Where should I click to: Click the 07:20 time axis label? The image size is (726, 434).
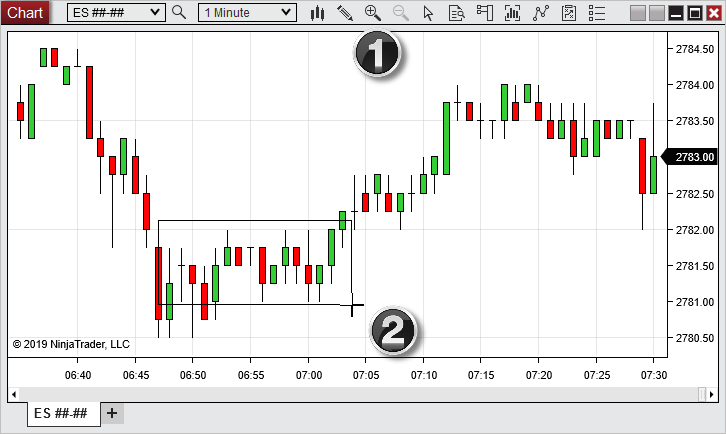click(x=539, y=375)
